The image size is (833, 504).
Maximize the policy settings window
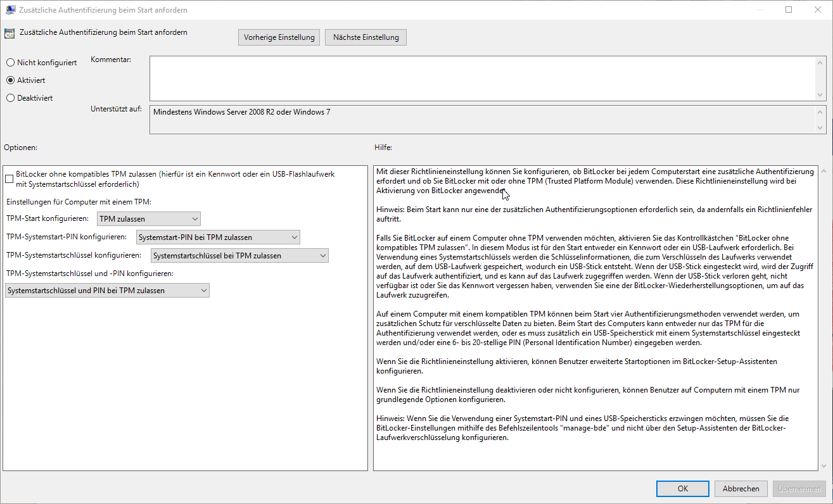point(789,9)
